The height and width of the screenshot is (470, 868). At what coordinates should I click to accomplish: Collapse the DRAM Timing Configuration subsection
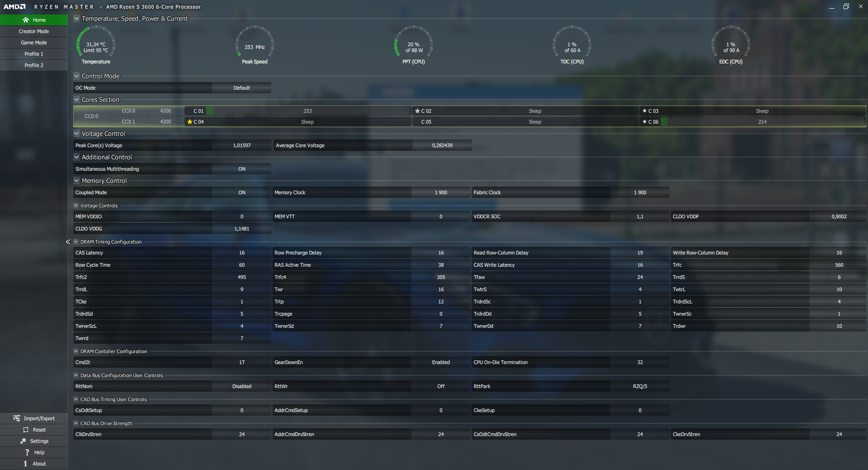pyautogui.click(x=76, y=242)
